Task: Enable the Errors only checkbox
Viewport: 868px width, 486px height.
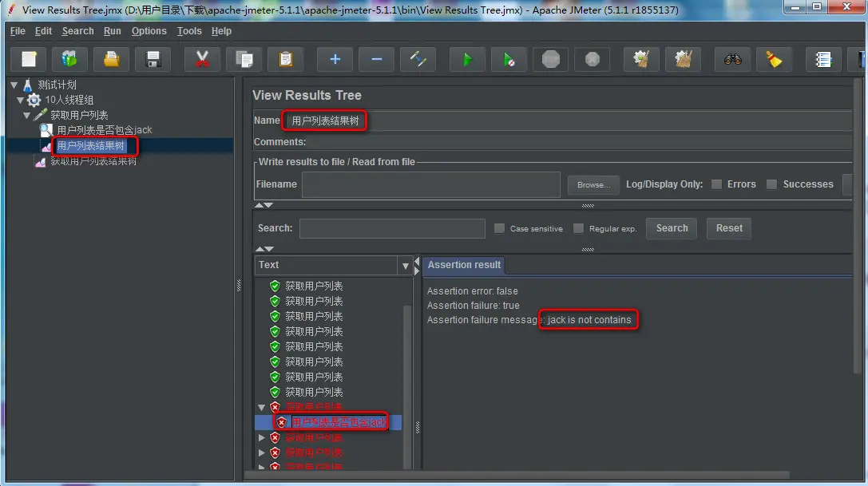Action: click(716, 184)
